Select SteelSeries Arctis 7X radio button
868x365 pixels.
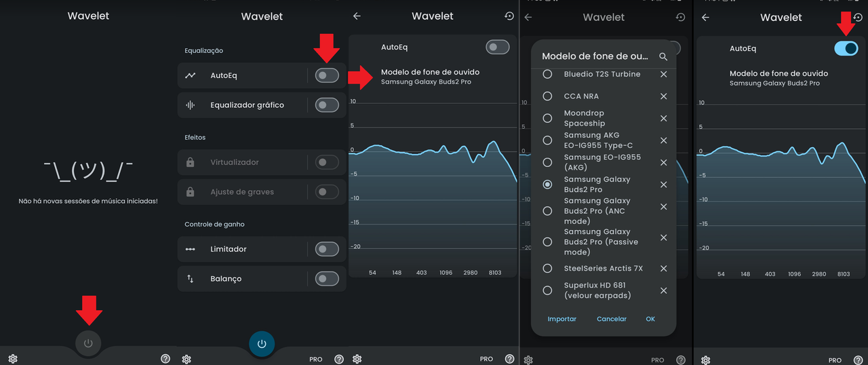click(547, 268)
